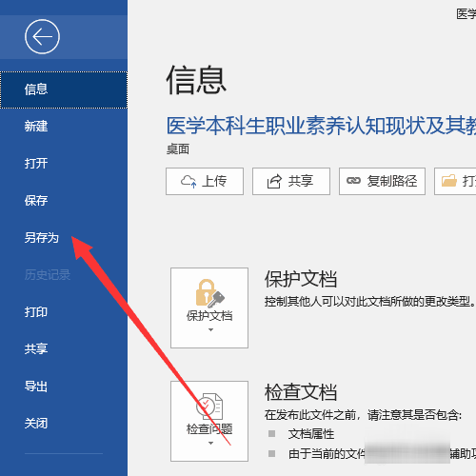This screenshot has width=476, height=476.
Task: Click the chain link icon for 复制路径
Action: click(x=353, y=181)
